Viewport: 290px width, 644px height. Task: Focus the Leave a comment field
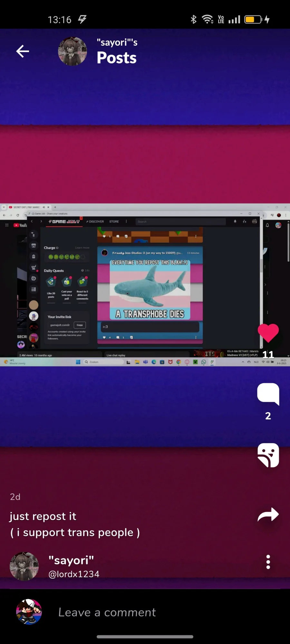[x=107, y=612]
